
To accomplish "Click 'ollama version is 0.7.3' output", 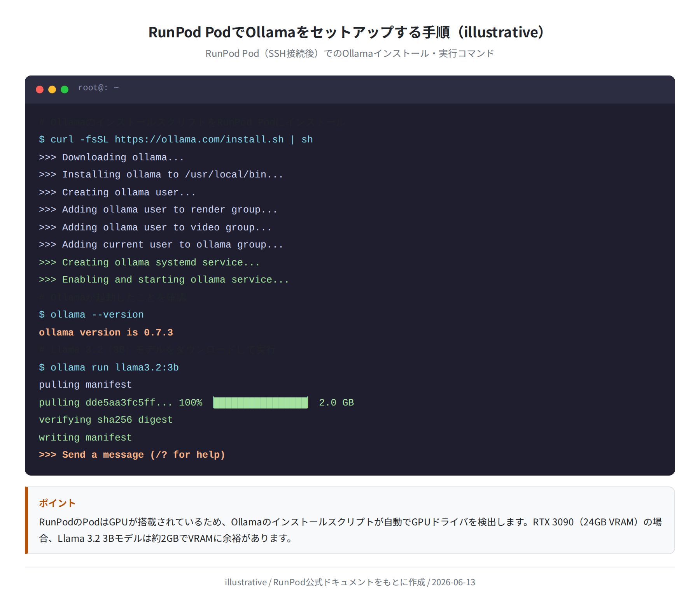I will coord(106,332).
